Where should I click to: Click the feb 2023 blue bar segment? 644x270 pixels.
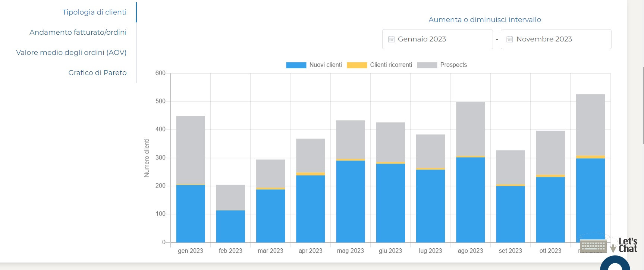pyautogui.click(x=230, y=226)
